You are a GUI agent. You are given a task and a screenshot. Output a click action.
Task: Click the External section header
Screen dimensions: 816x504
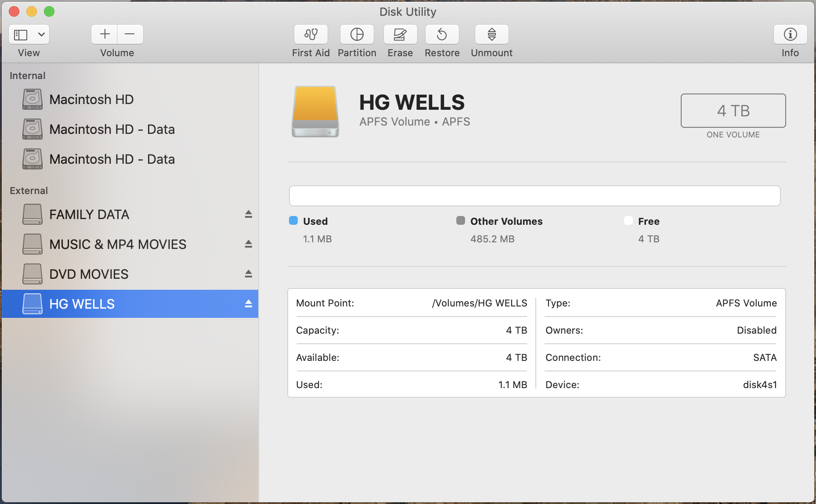(29, 191)
